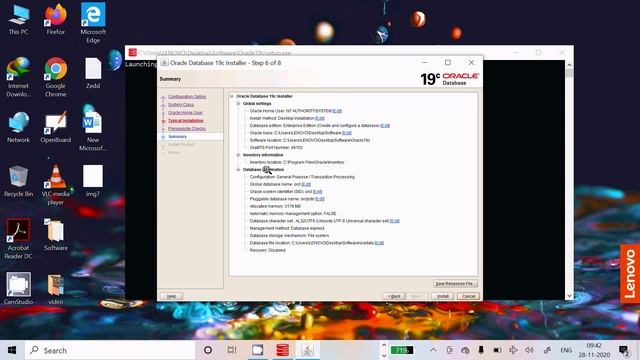Viewport: 640px width, 360px height.
Task: Edit the Database edition setting
Action: 385,126
